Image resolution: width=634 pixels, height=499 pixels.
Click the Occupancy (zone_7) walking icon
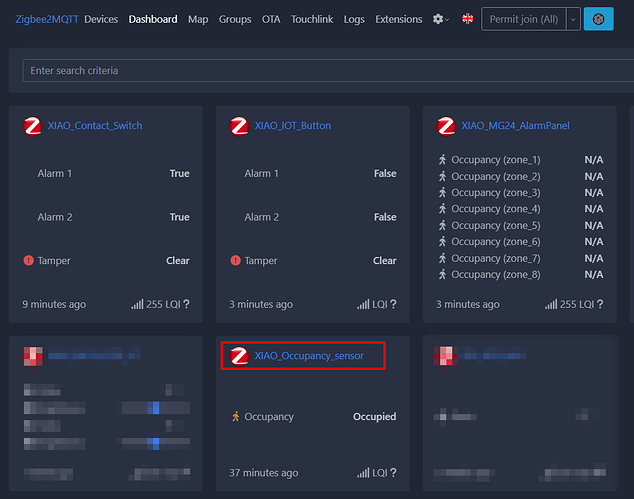pyautogui.click(x=443, y=258)
